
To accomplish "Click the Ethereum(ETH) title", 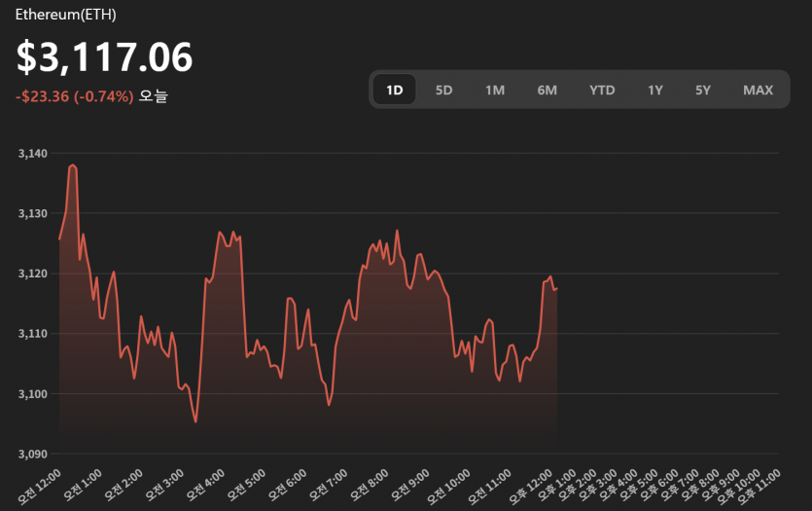I will pyautogui.click(x=66, y=16).
